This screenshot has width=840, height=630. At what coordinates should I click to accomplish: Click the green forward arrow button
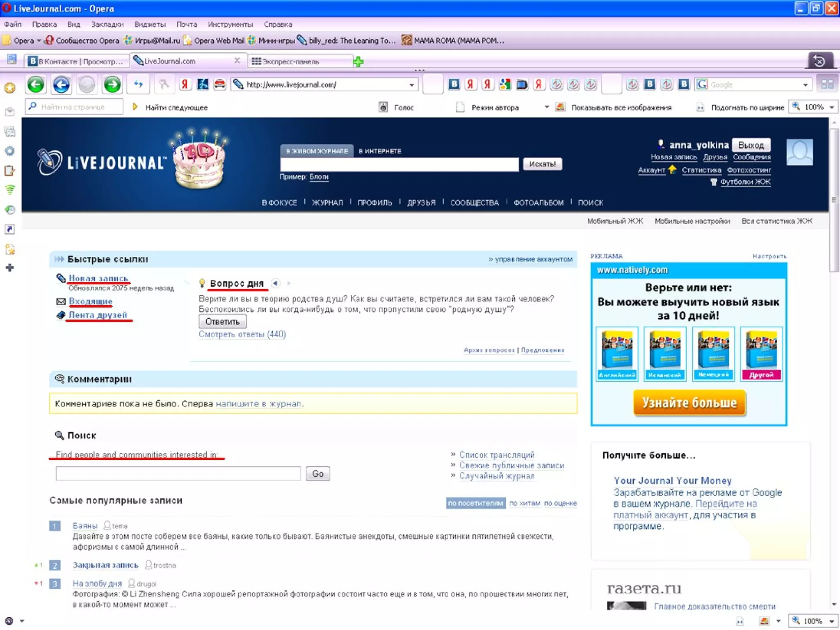(112, 84)
